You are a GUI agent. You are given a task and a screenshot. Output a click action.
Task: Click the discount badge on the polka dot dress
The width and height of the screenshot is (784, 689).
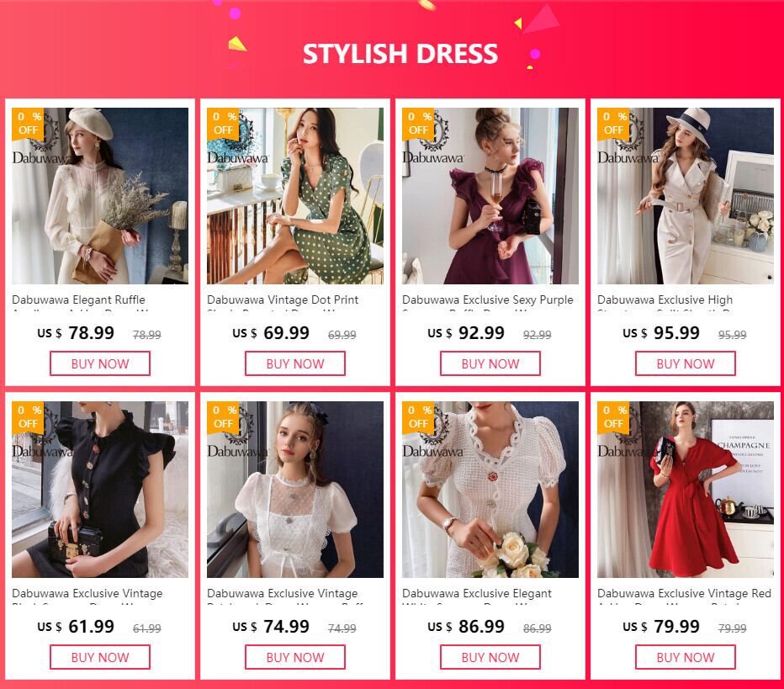(x=223, y=124)
